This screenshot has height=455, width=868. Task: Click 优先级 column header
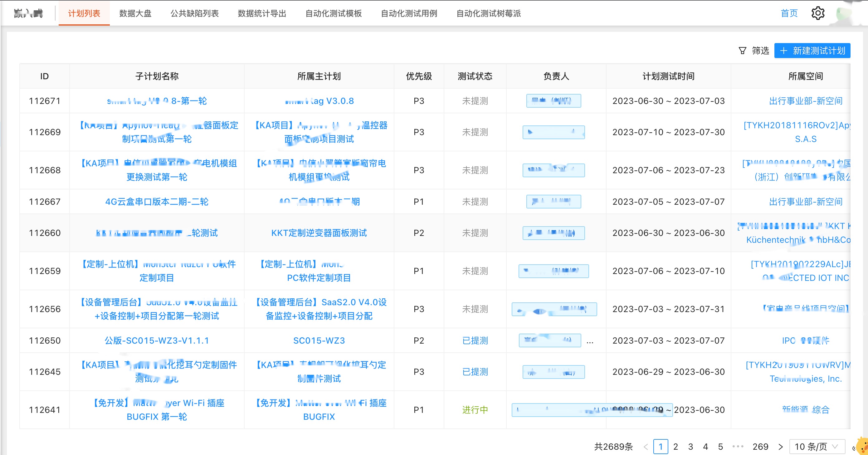pos(419,76)
